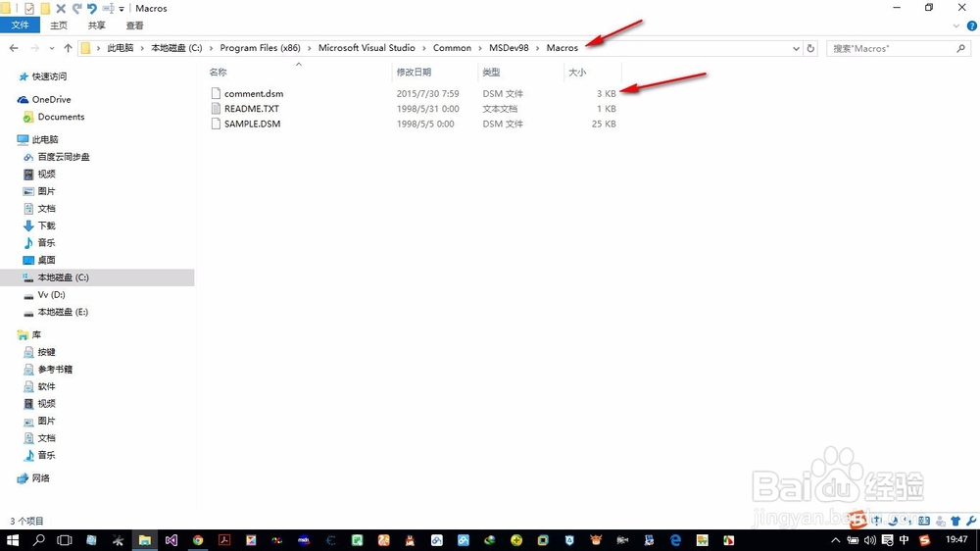
Task: Open 本地磁盘 (E:) drive in sidebar
Action: click(63, 312)
